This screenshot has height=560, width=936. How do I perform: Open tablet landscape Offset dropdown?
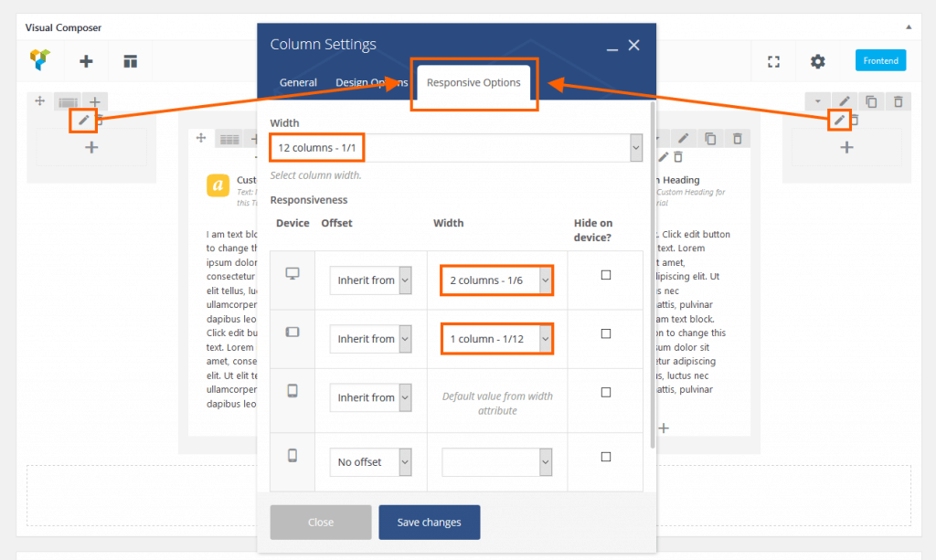coord(371,339)
